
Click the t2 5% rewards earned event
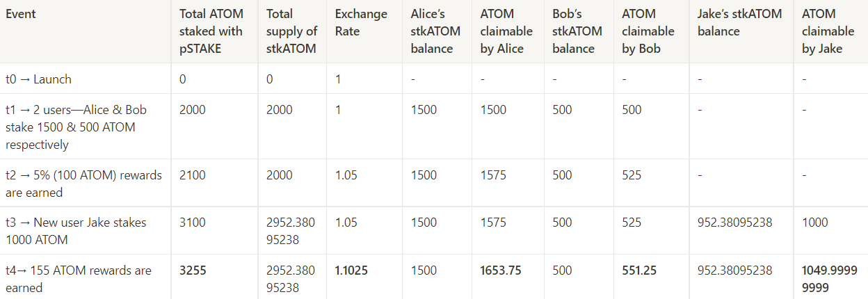coord(83,184)
